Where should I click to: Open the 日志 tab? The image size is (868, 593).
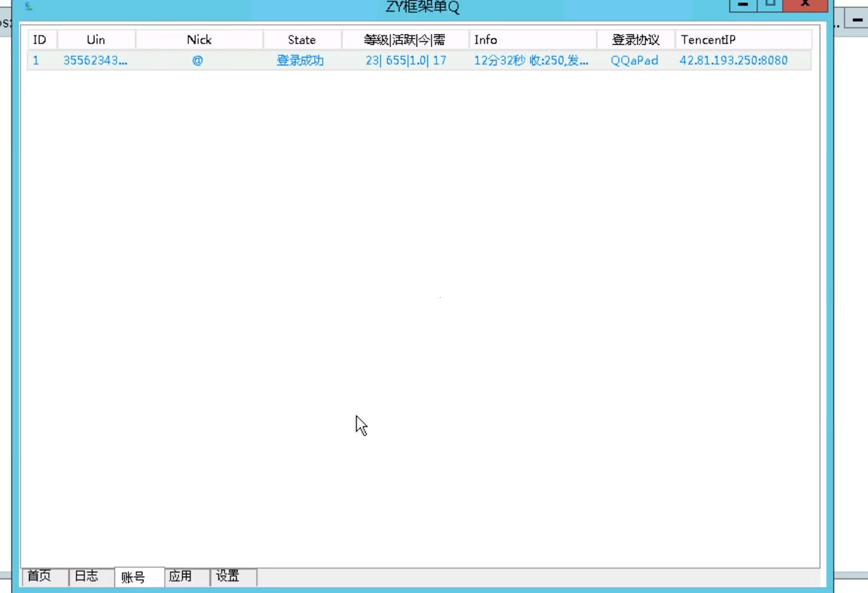(87, 576)
